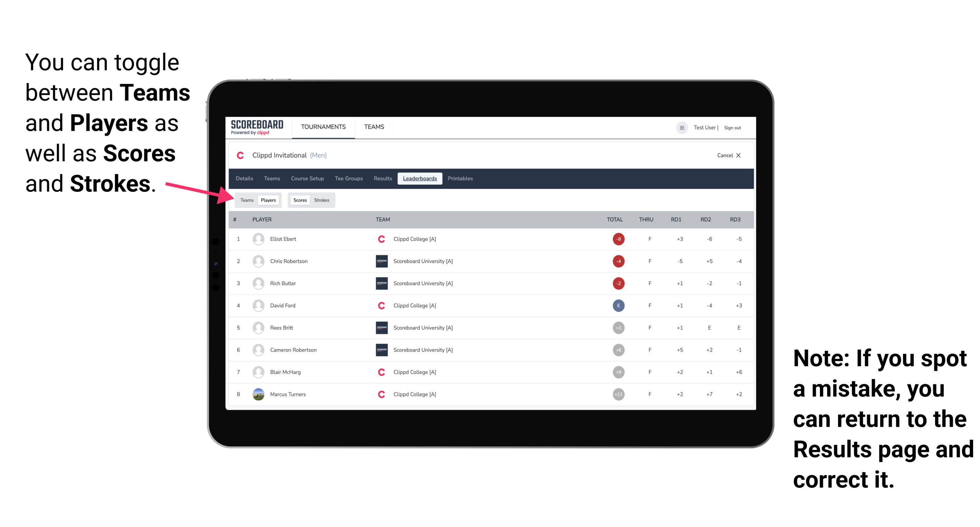Click the Cancel button for Clippd Invitational

coord(728,155)
